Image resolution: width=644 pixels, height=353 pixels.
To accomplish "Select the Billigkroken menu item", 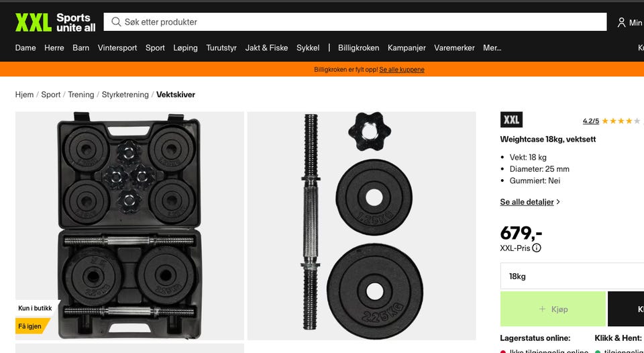I will 358,48.
